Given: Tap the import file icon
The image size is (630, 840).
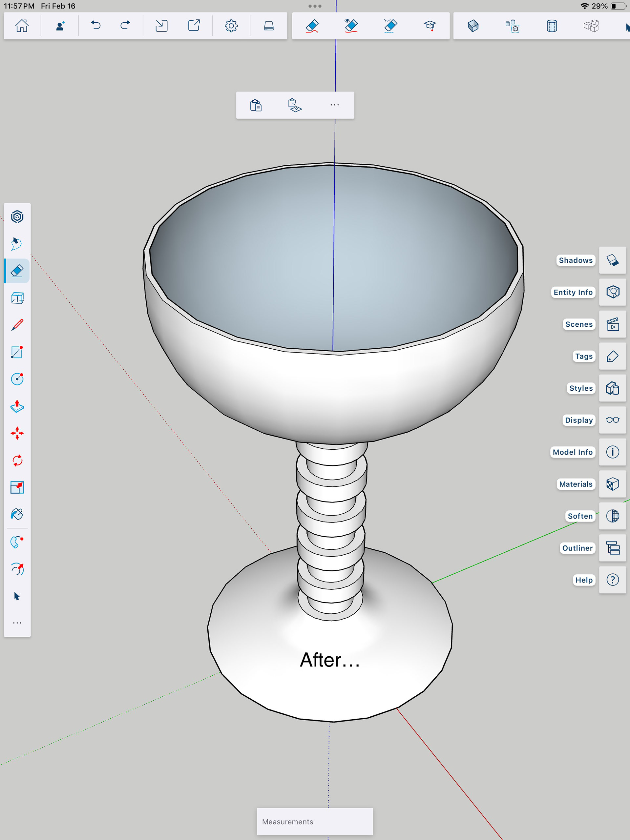Looking at the screenshot, I should point(161,26).
